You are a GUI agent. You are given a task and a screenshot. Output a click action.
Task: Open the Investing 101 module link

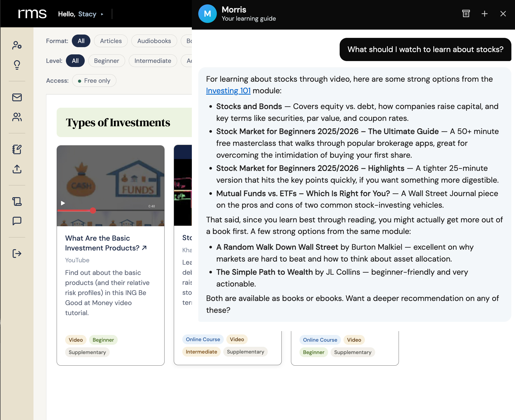pos(228,91)
